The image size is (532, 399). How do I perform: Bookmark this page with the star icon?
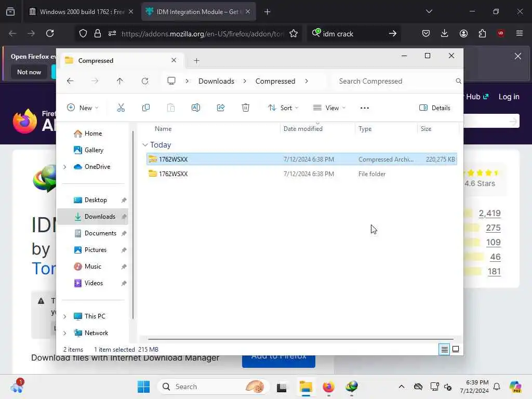pos(294,33)
